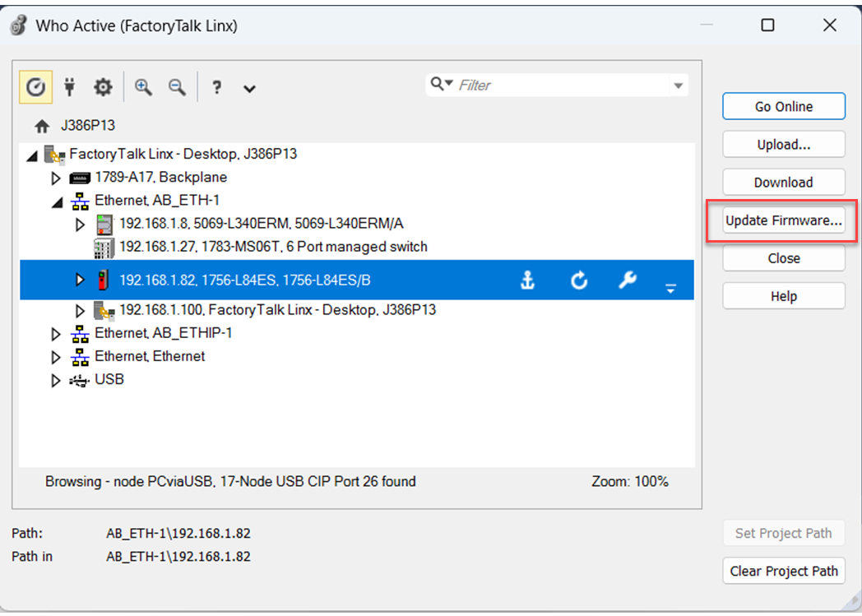Select Ethernet, AB_ETH-1 tree label
862x616 pixels.
[157, 201]
